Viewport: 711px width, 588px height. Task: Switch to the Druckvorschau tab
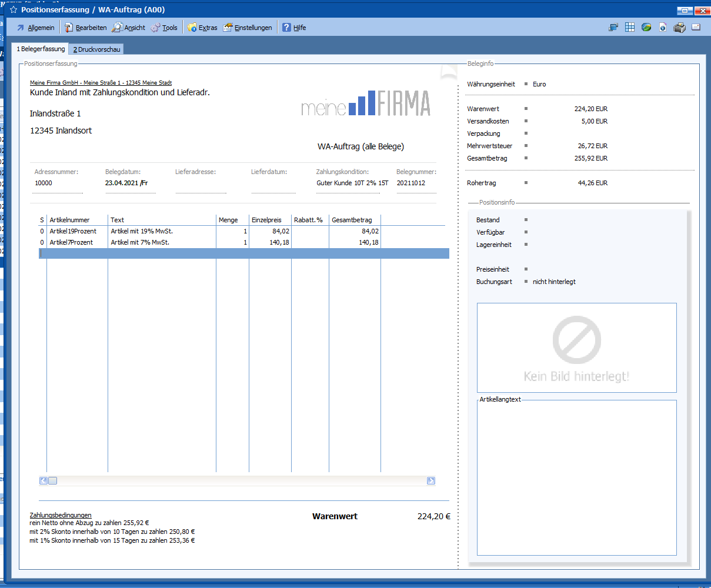tap(96, 49)
